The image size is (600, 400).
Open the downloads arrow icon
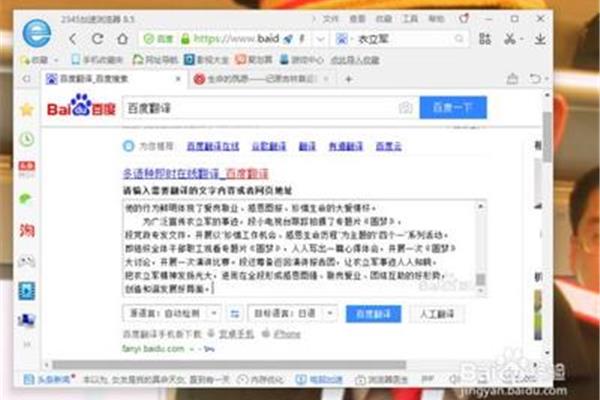[540, 39]
